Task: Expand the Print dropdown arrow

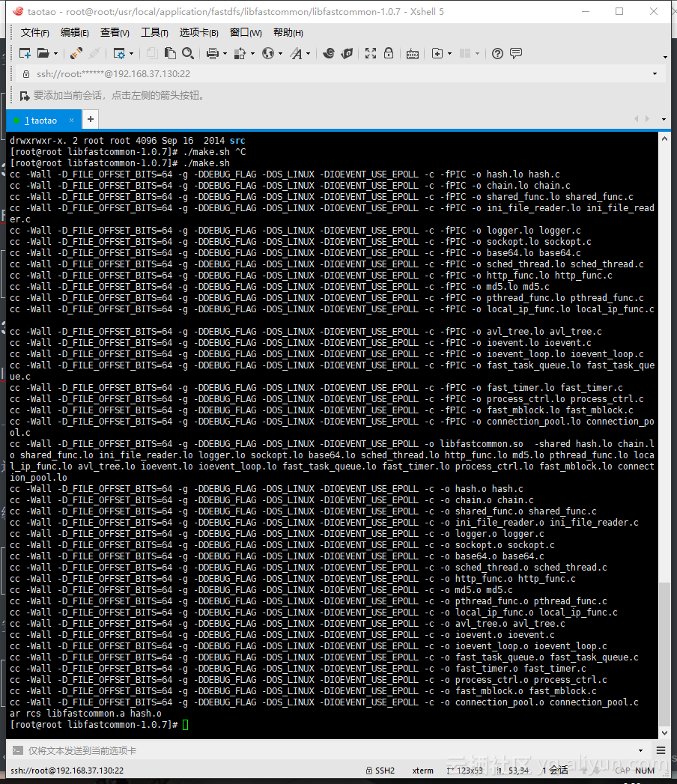Action: coord(225,53)
